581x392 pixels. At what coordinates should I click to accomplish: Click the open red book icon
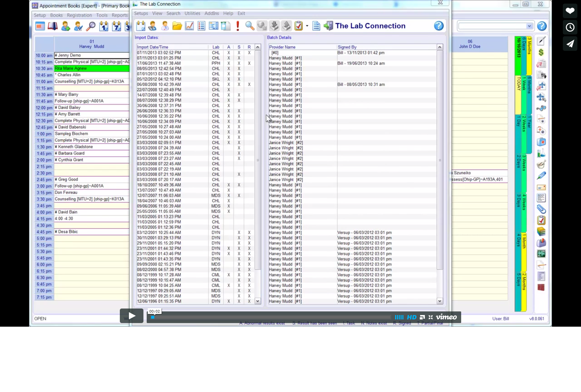tap(53, 26)
